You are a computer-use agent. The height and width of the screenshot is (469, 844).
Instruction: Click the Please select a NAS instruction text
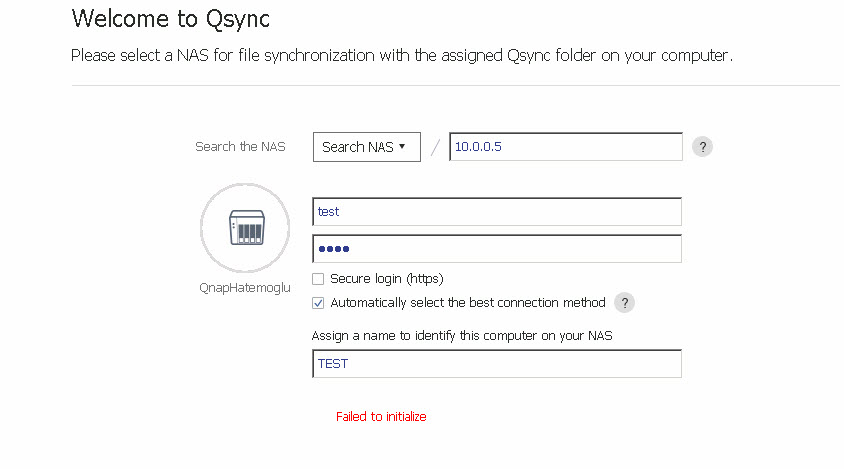(402, 55)
